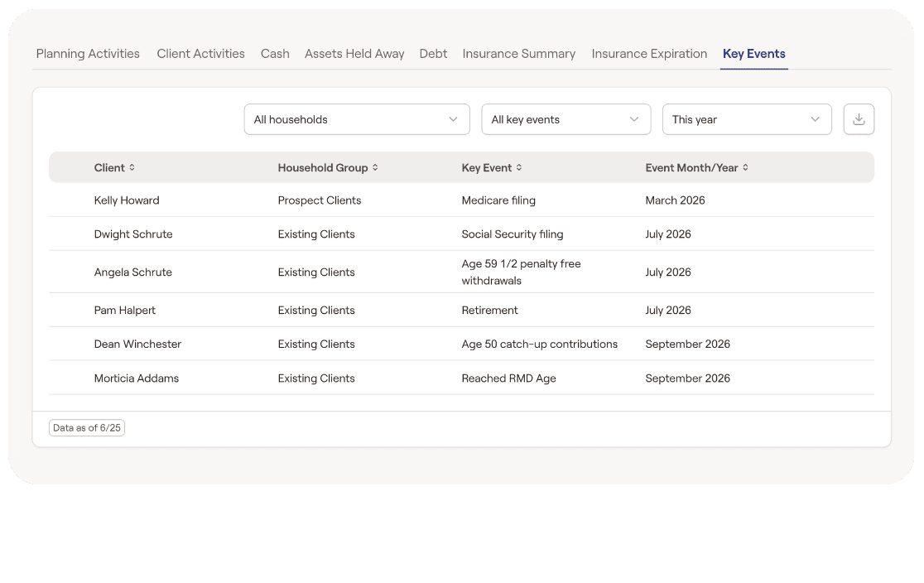
Task: Open the All key events filter
Action: coord(565,119)
